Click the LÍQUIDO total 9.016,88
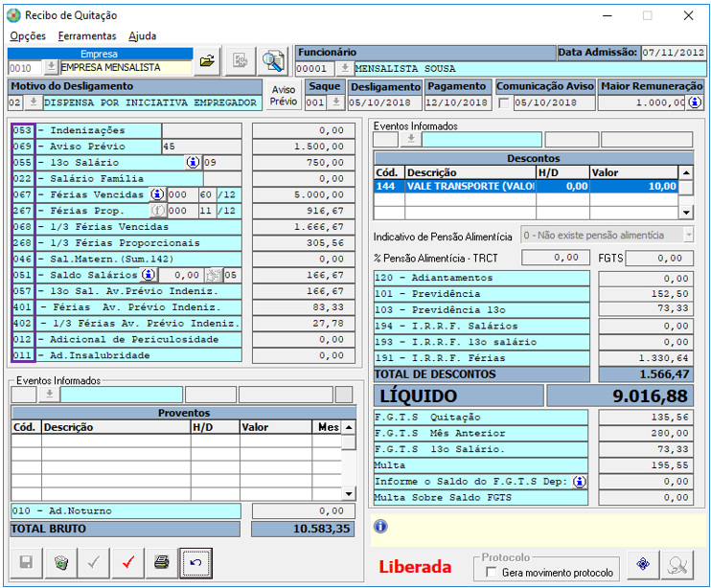711x588 pixels. click(x=620, y=396)
